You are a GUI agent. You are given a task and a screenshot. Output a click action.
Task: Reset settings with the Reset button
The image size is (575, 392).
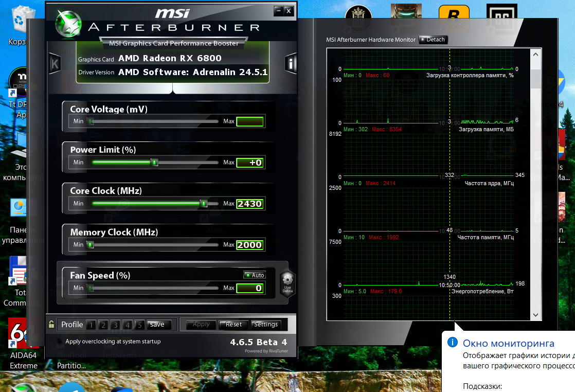(233, 325)
